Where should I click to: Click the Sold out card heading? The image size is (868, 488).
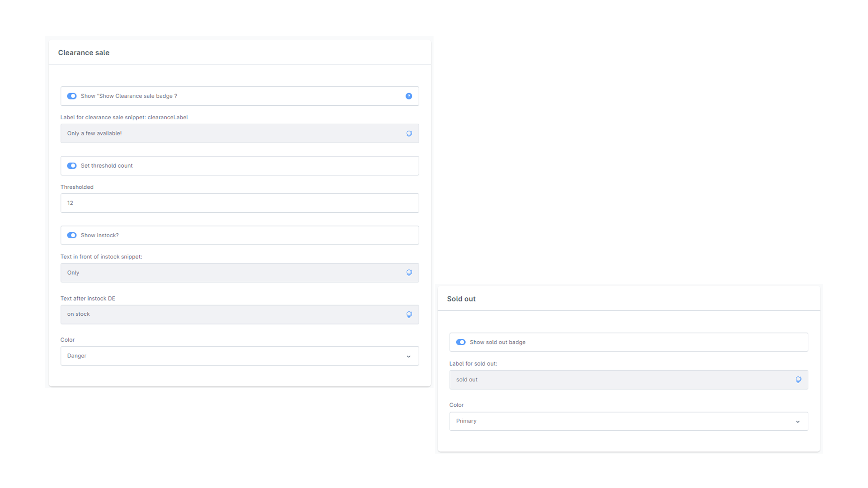click(461, 299)
